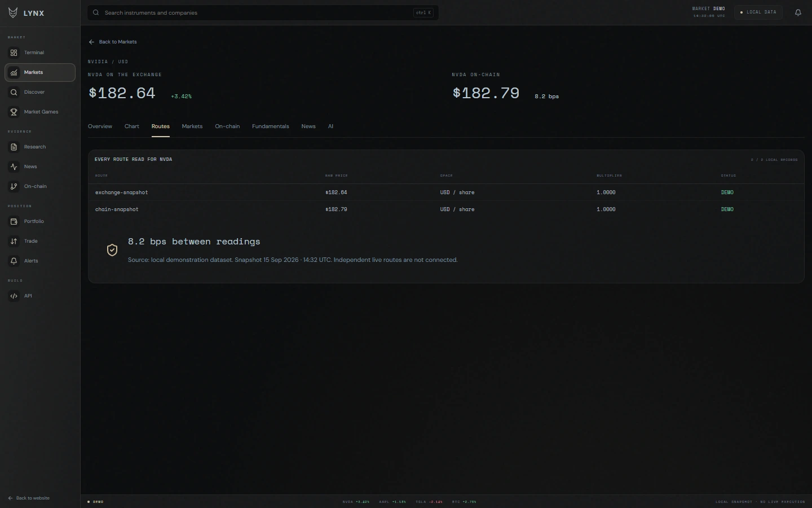This screenshot has width=812, height=508.
Task: Open the Chart tab
Action: point(132,126)
